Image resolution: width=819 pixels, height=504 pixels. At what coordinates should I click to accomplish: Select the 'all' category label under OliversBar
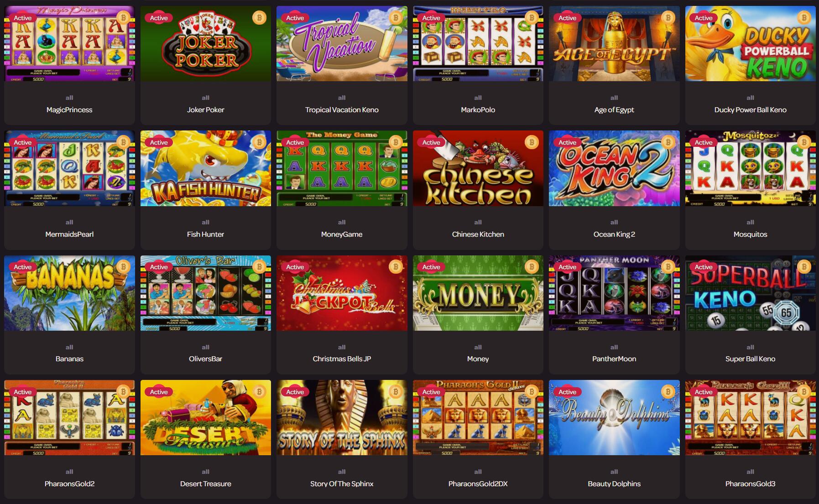205,347
